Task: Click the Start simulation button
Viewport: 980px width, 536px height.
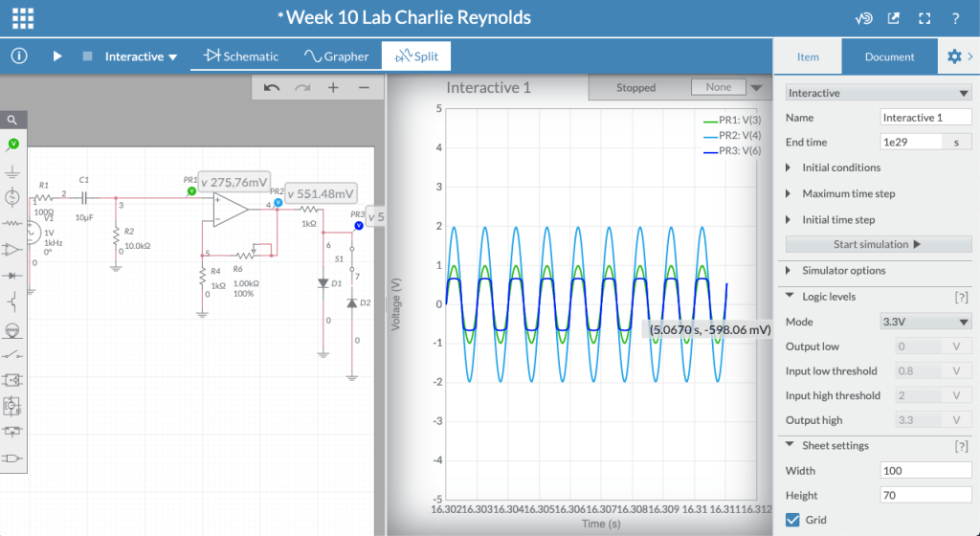Action: [878, 244]
